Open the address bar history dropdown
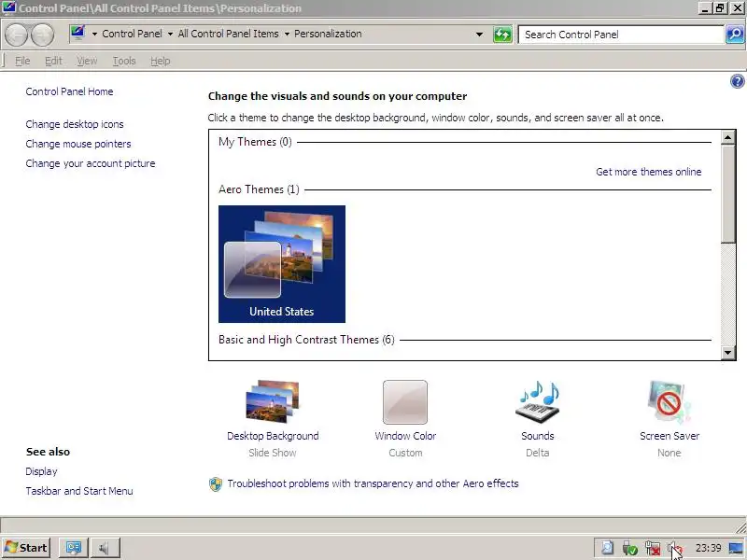The height and width of the screenshot is (560, 747). pos(479,35)
